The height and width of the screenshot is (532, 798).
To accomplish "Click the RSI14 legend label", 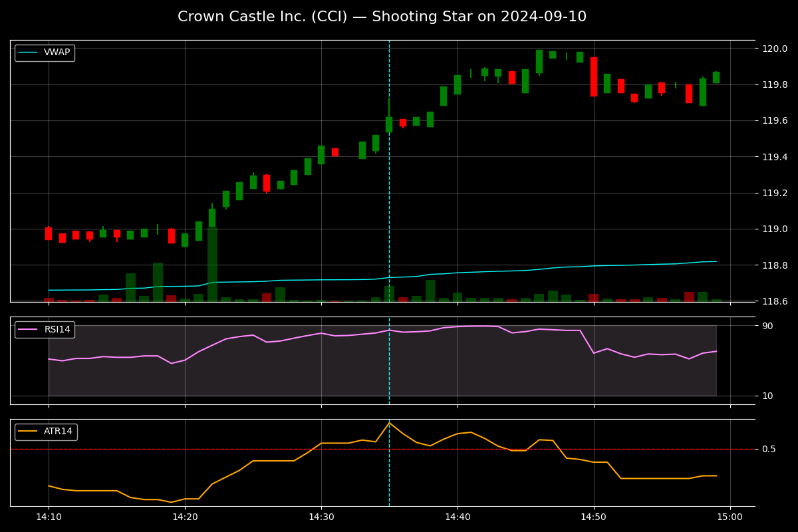I will (57, 329).
